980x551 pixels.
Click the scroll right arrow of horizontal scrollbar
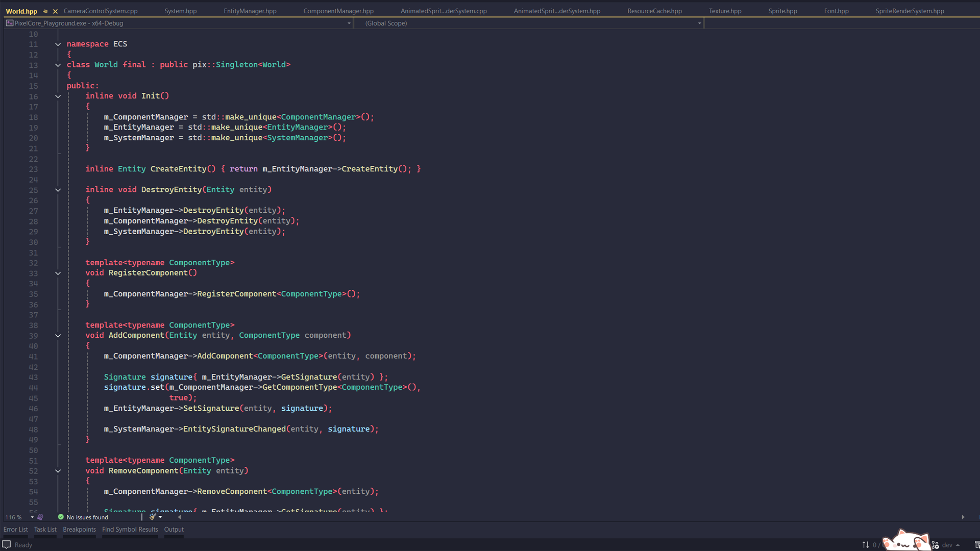coord(963,517)
